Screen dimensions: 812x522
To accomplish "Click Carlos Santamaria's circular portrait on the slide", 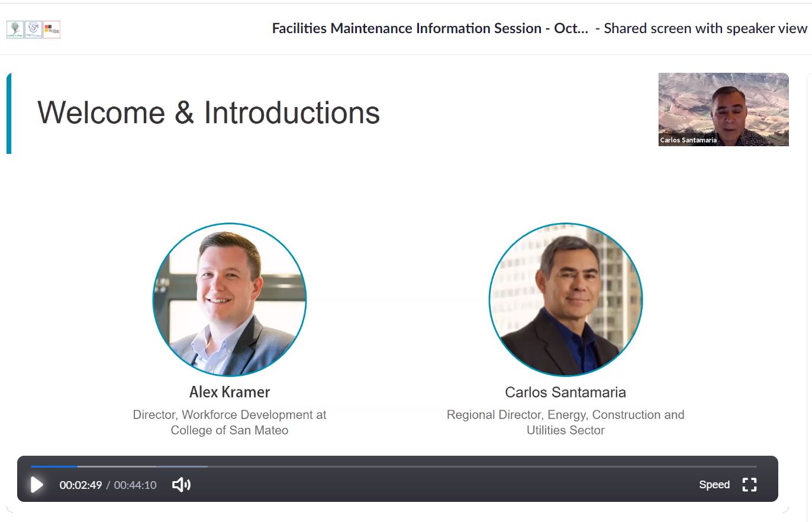I will tap(565, 299).
